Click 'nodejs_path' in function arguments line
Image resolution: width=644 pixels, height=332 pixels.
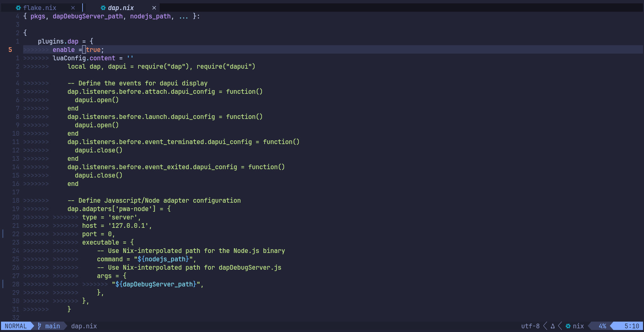coord(150,16)
